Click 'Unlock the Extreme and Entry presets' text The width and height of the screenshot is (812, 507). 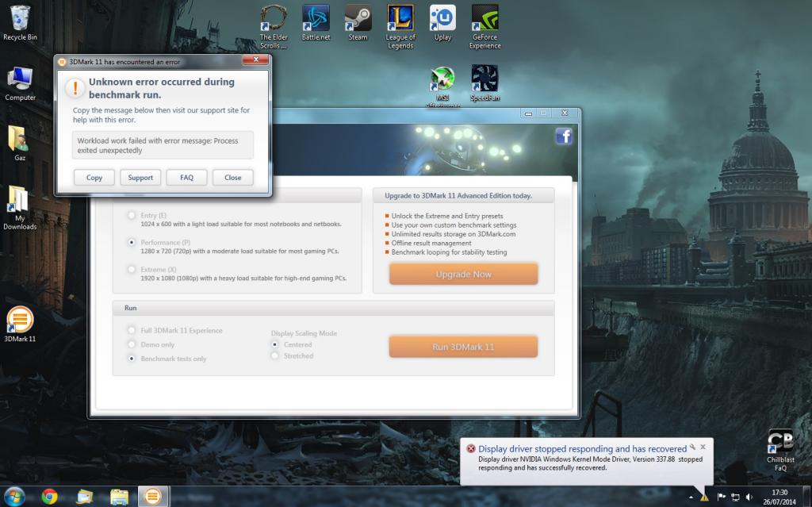pyautogui.click(x=447, y=216)
